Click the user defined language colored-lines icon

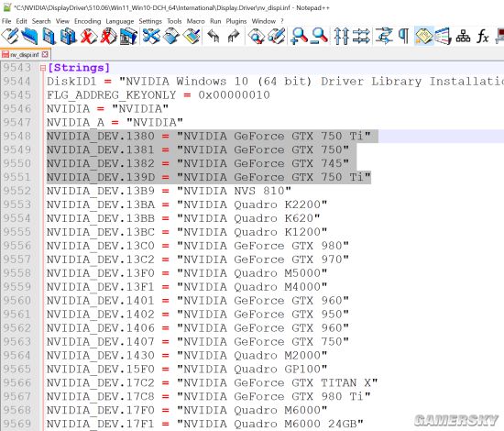click(x=444, y=36)
